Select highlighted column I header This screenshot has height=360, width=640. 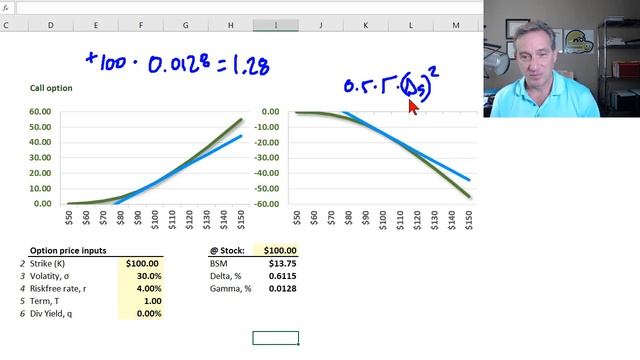point(276,25)
